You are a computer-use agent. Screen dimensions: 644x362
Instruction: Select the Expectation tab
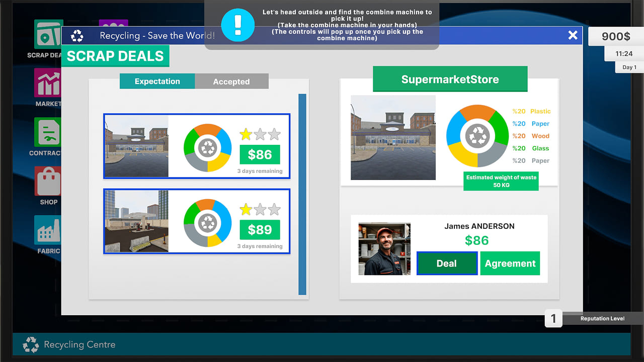[x=157, y=81]
